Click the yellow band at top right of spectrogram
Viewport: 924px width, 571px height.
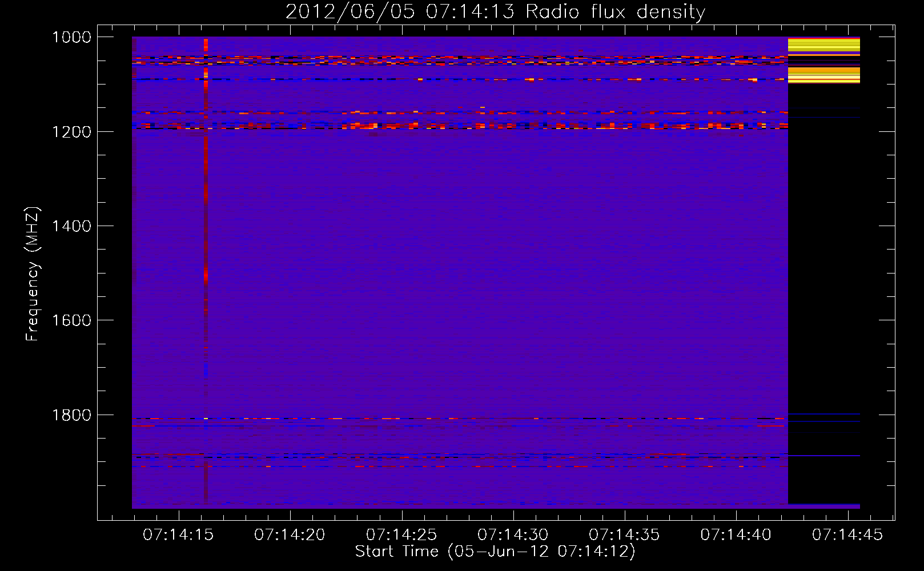pos(824,45)
